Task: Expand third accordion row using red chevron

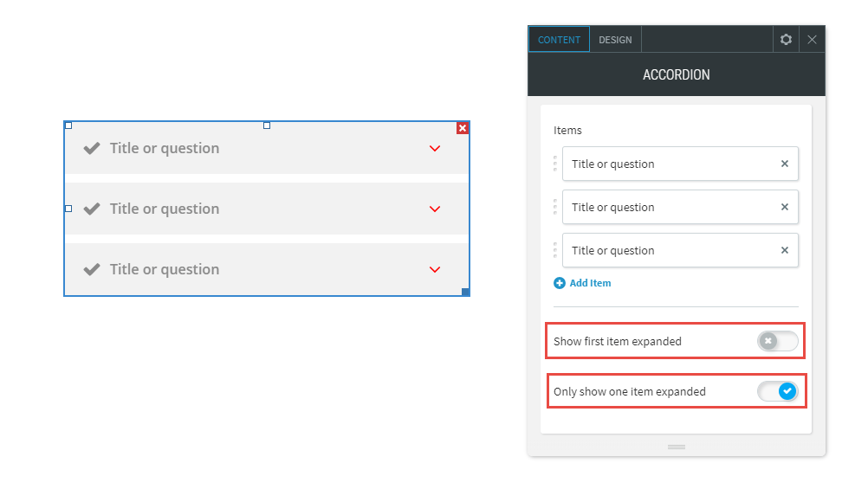Action: click(x=435, y=269)
